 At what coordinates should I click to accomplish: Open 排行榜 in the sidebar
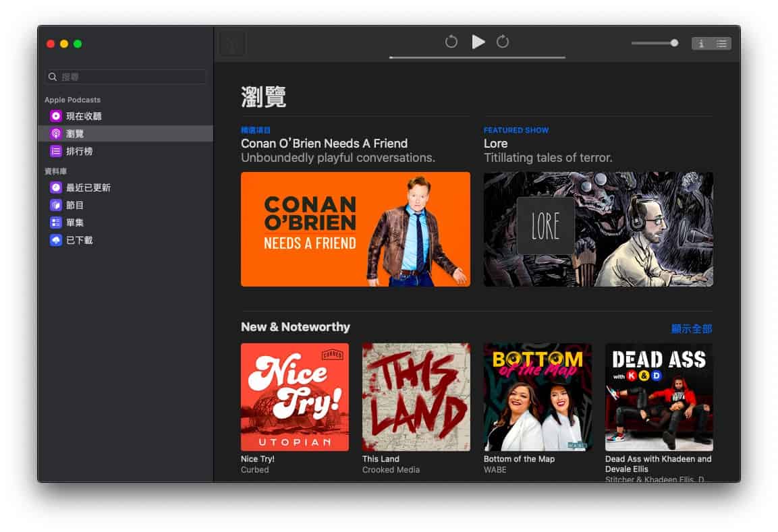126,151
